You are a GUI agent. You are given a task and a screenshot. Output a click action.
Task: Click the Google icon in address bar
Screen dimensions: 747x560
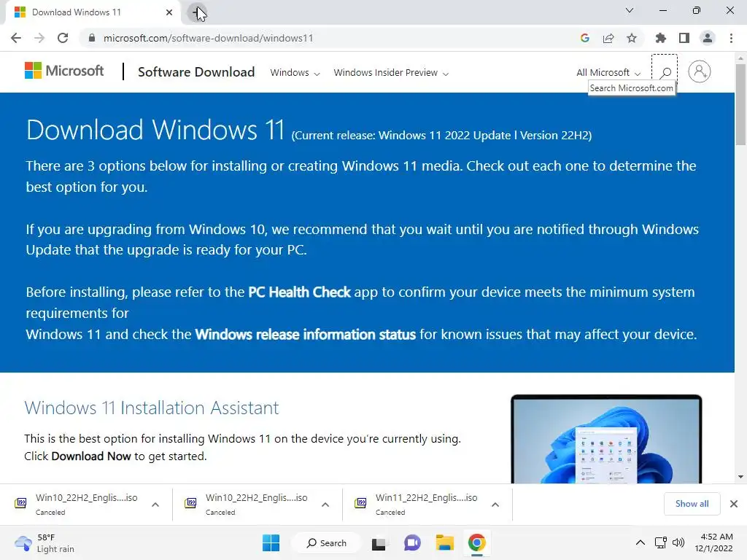tap(585, 38)
